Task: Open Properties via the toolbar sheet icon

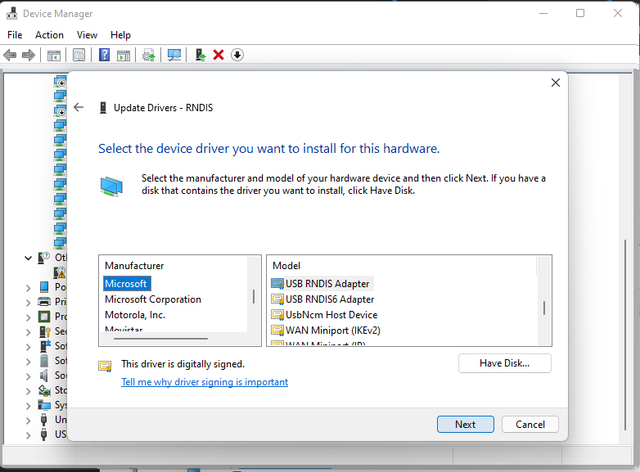Action: tap(79, 55)
